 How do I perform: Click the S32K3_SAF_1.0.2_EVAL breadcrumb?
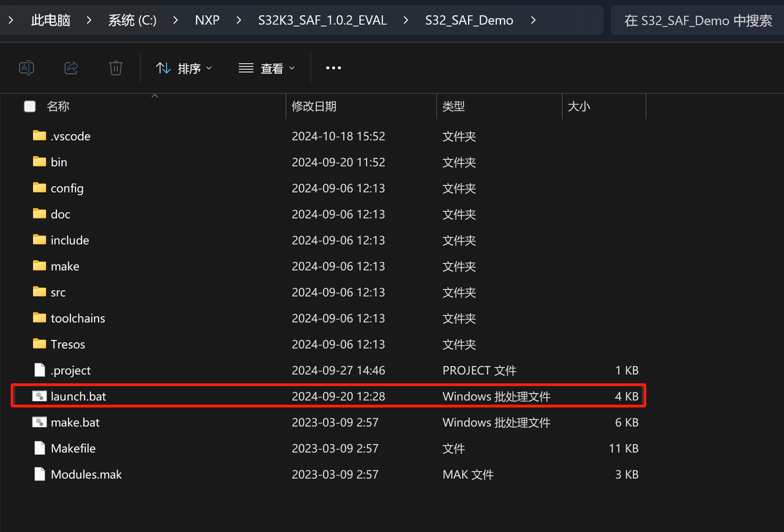click(x=322, y=20)
